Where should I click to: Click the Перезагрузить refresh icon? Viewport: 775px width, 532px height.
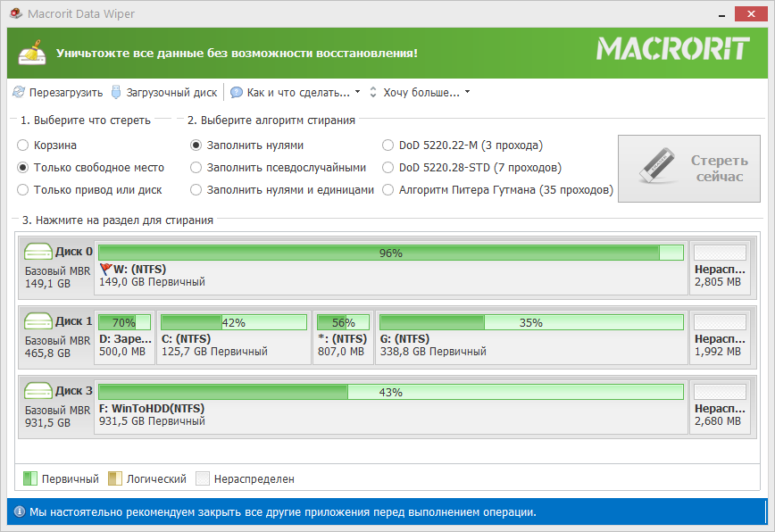pyautogui.click(x=19, y=92)
